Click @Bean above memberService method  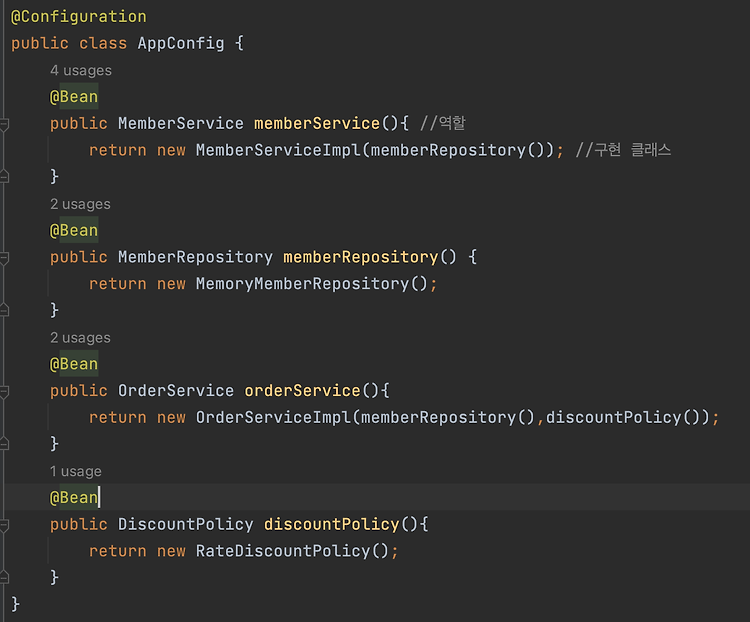point(74,97)
